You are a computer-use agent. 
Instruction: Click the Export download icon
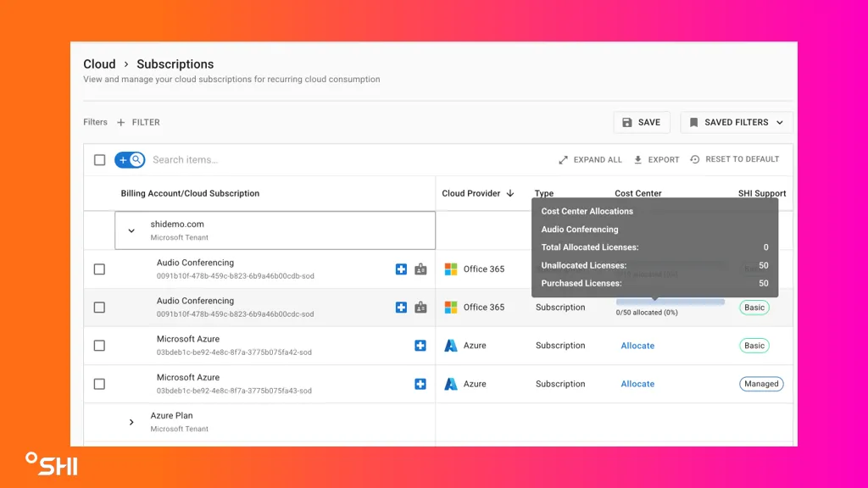(637, 160)
